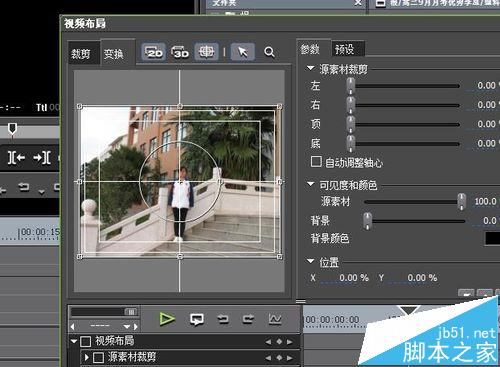Add keyframe diamond on 视频布局 row
The height and width of the screenshot is (367, 500).
pyautogui.click(x=279, y=342)
